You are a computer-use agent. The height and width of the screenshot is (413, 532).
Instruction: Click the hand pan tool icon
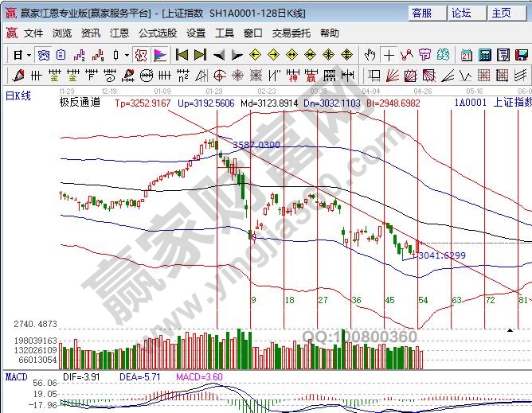[x=370, y=55]
